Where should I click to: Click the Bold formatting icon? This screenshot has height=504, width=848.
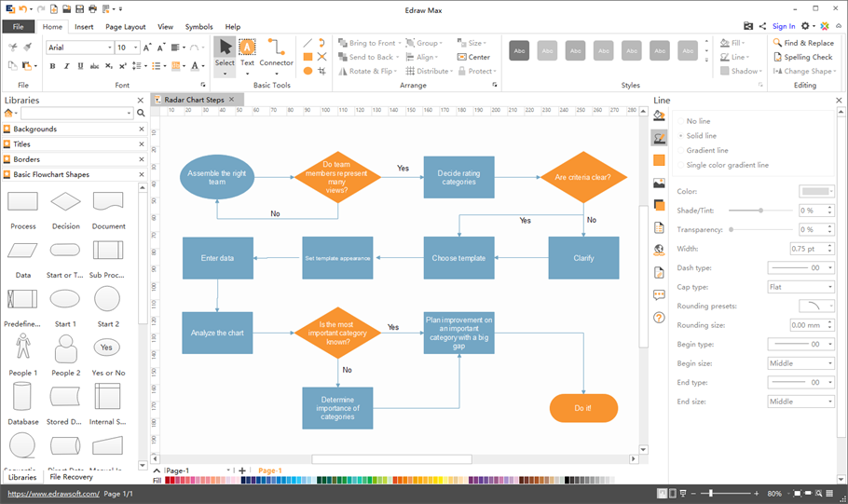point(52,66)
